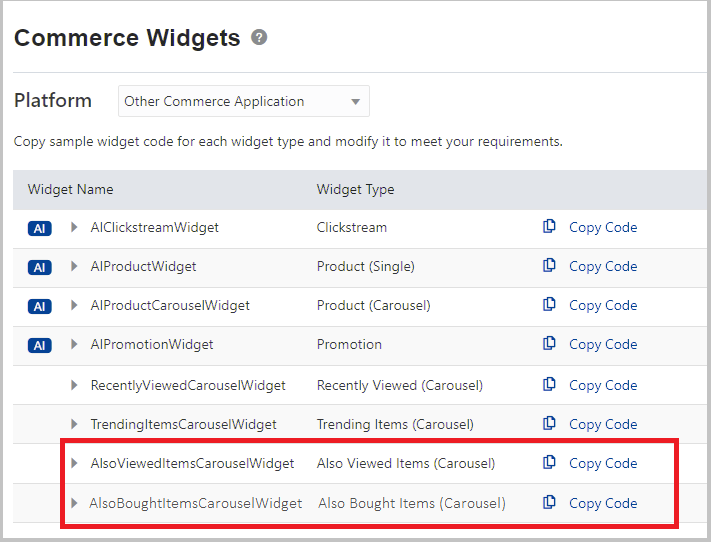Click the help question mark icon

tap(260, 38)
